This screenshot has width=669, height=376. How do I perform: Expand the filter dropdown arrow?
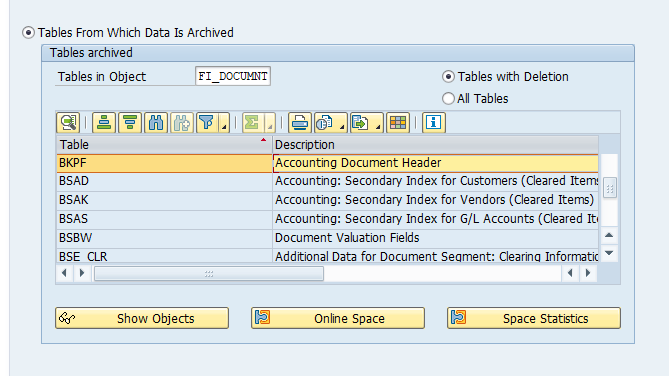coord(224,123)
